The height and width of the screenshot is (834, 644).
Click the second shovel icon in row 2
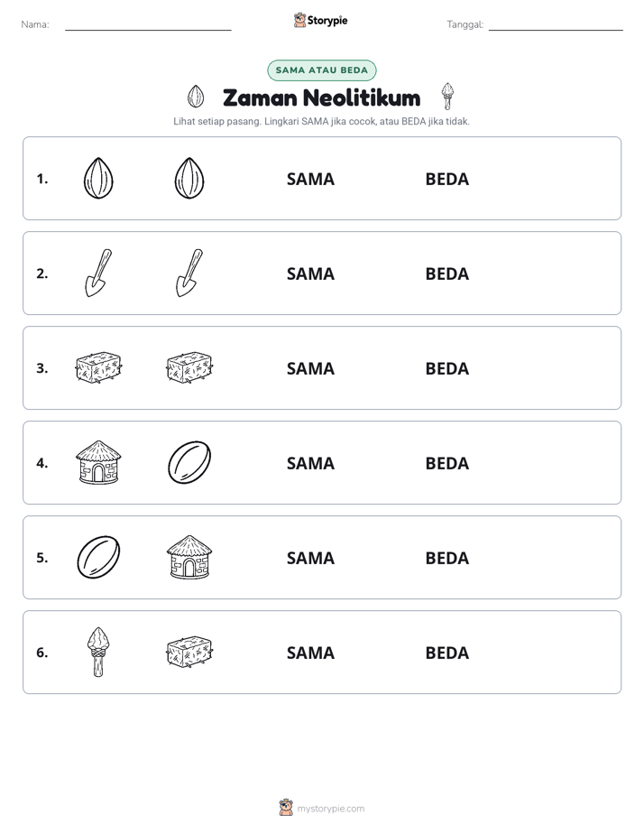point(189,273)
